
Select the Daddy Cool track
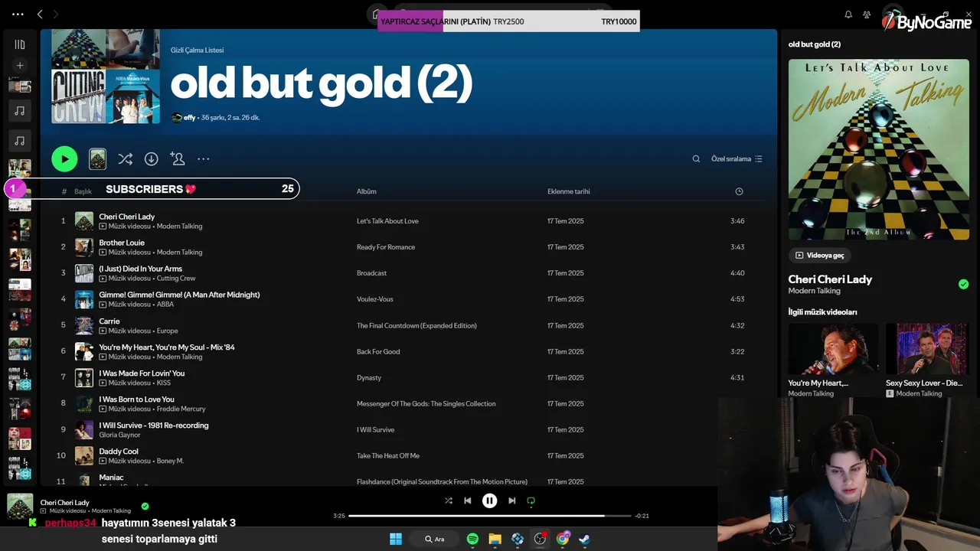(119, 452)
